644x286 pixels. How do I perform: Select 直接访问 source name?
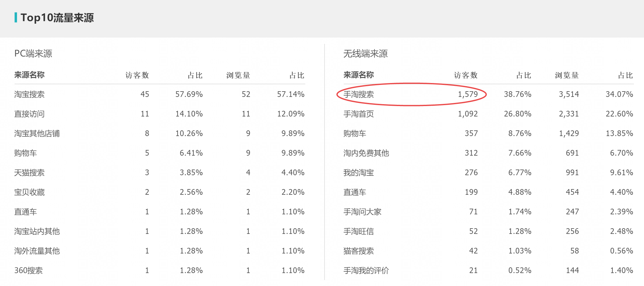click(x=29, y=114)
